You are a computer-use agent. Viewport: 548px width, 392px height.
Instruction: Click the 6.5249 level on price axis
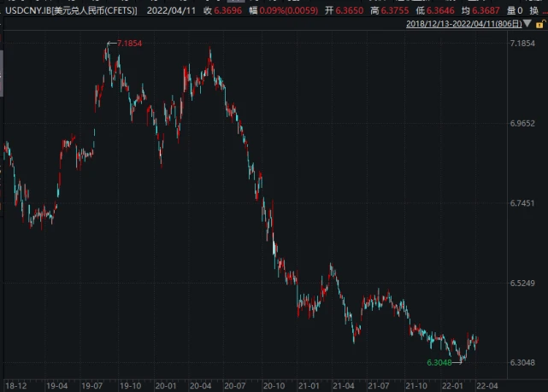click(522, 283)
